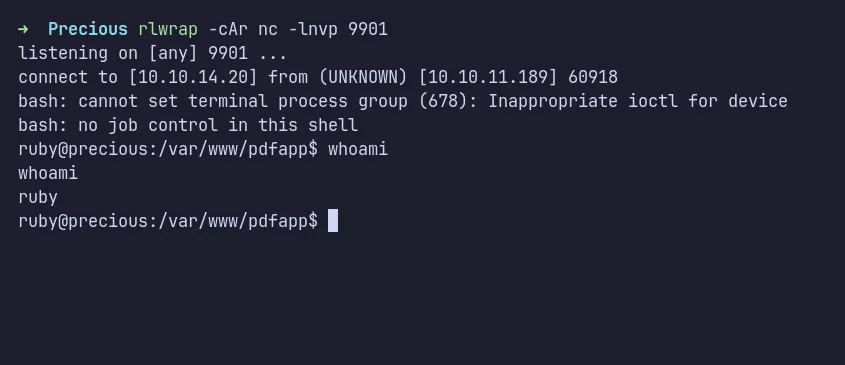Click the port number 9901 in command
Viewport: 845px width, 365px height.
[x=368, y=29]
